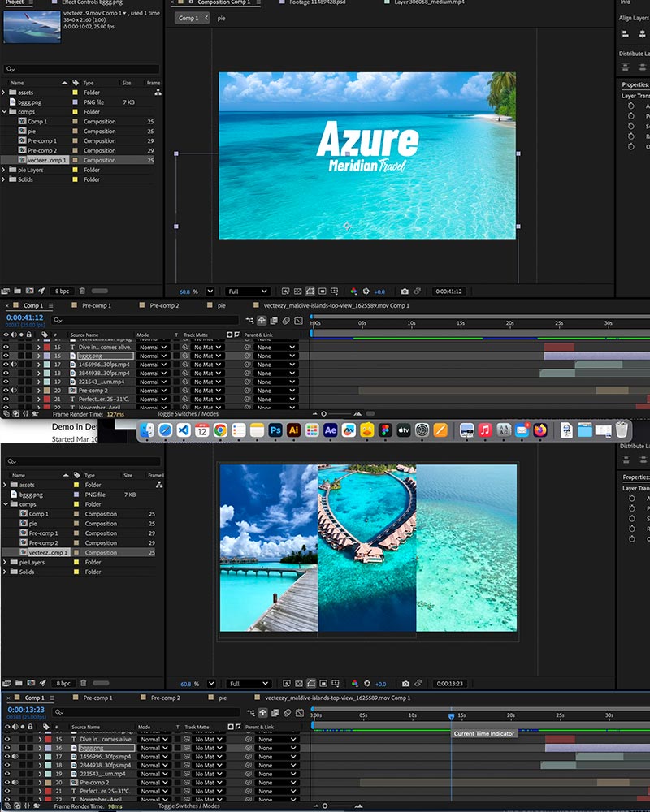Image resolution: width=650 pixels, height=812 pixels.
Task: Hide the Pre-comp 2 layer
Action: 6,390
